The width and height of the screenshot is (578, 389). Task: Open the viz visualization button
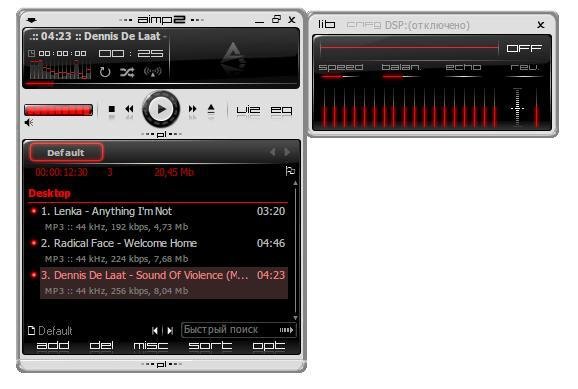[x=248, y=110]
